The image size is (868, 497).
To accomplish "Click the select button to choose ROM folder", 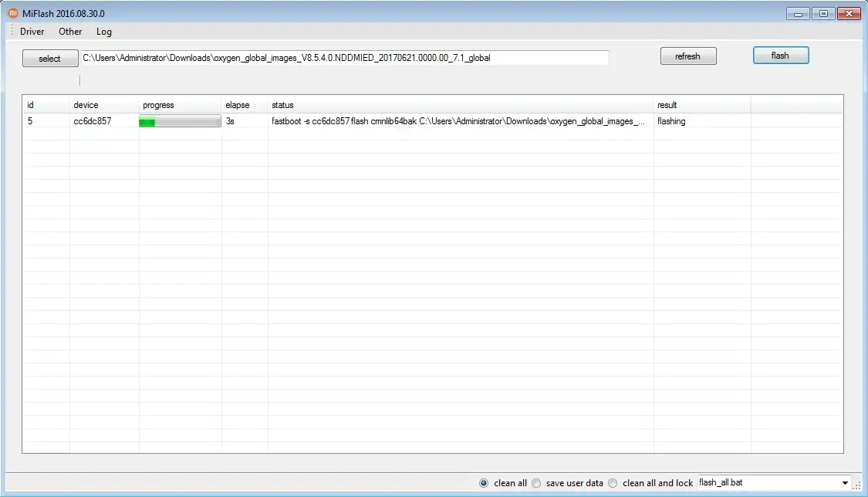I will pyautogui.click(x=49, y=59).
